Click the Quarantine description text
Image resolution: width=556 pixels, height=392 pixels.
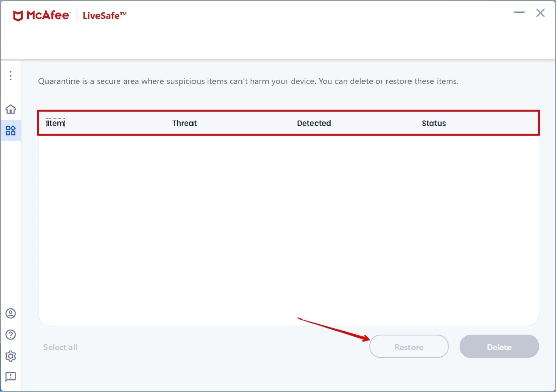[x=248, y=81]
